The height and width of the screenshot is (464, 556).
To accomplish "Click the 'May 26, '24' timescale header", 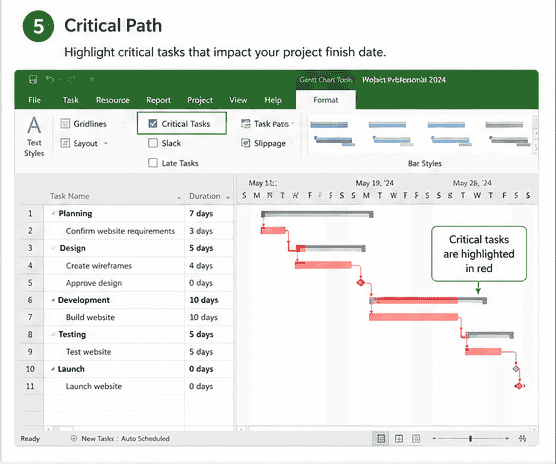I will tap(472, 183).
